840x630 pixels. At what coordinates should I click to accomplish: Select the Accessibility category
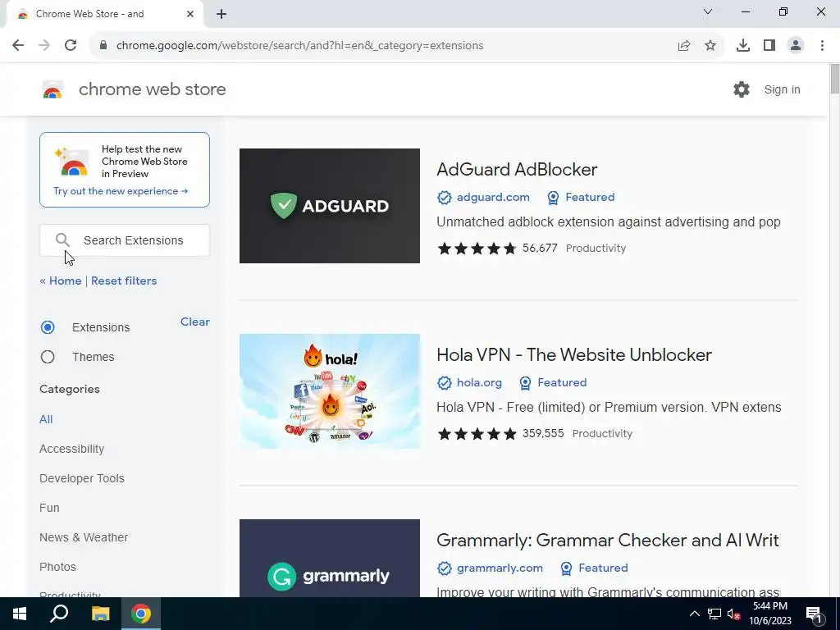[72, 449]
